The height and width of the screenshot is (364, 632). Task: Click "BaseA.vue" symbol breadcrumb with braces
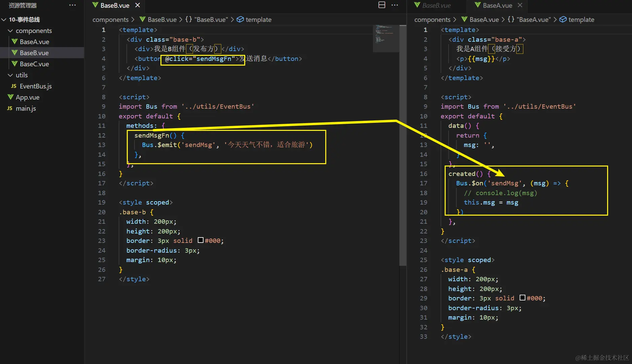pyautogui.click(x=529, y=20)
